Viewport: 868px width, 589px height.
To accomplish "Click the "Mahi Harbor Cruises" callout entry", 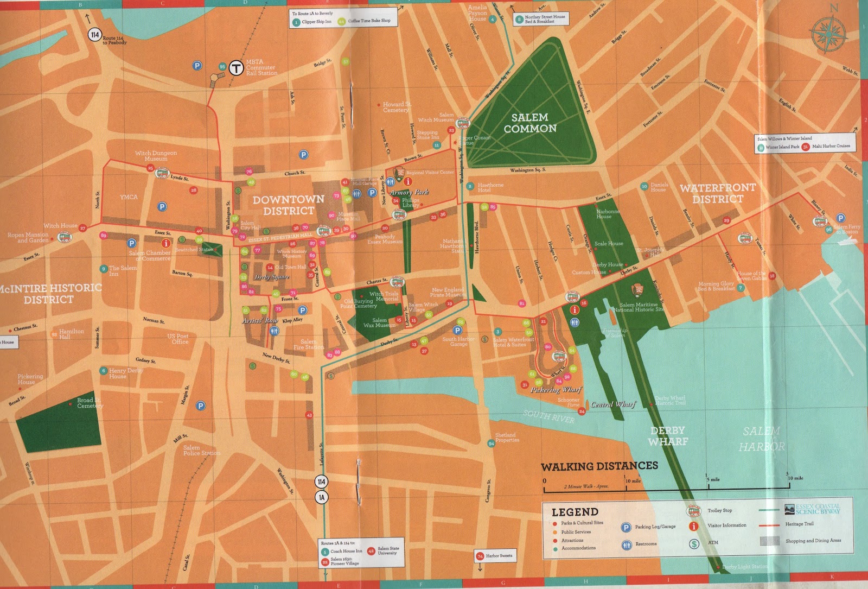I will point(826,146).
